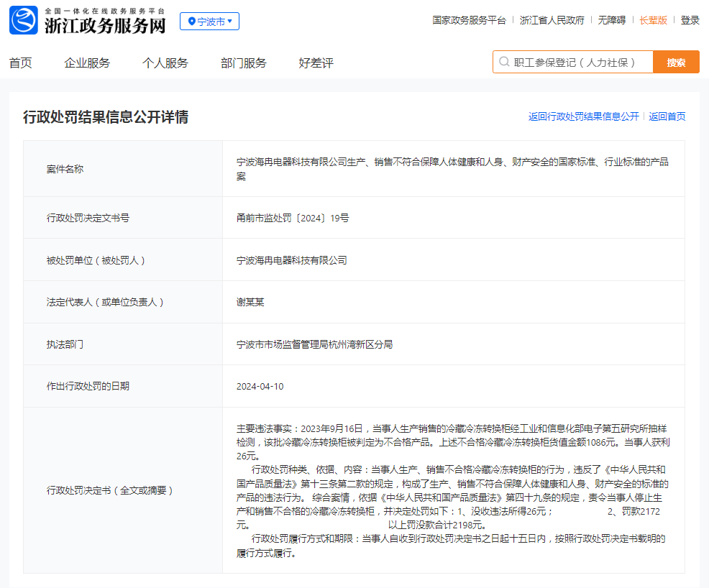This screenshot has height=588, width=709.
Task: Click the case name text starting 宁波海冉电器科技有限公司生产
Action: point(452,169)
